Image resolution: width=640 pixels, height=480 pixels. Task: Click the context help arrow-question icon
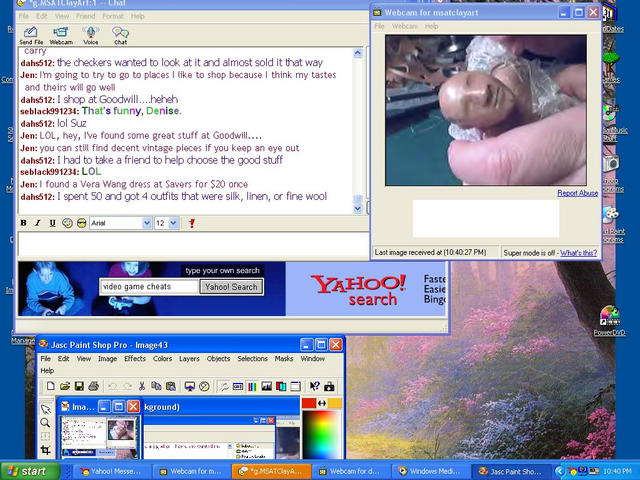pos(315,386)
